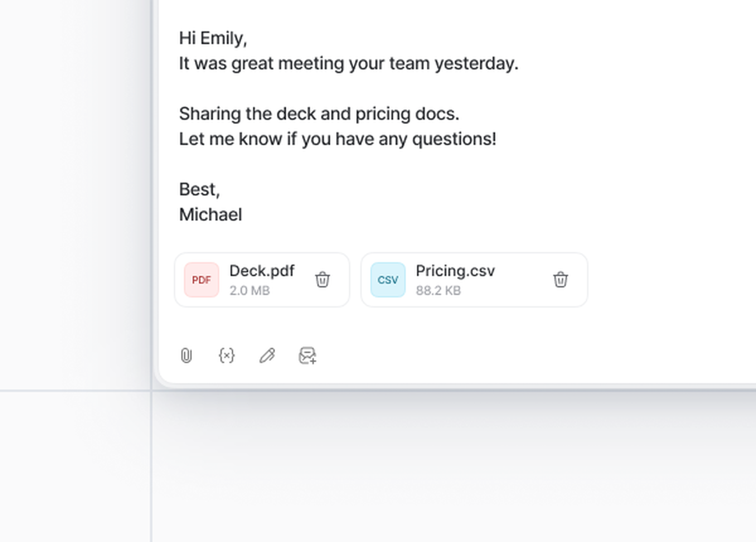Screen dimensions: 756x542
Task: Place cursor on the 'Best,' sign-off line
Action: 199,189
